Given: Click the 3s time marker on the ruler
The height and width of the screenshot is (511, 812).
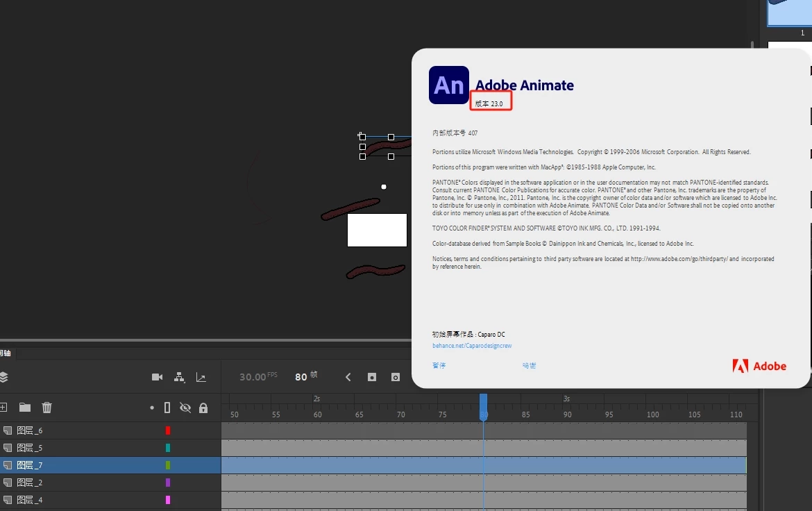Looking at the screenshot, I should [566, 399].
